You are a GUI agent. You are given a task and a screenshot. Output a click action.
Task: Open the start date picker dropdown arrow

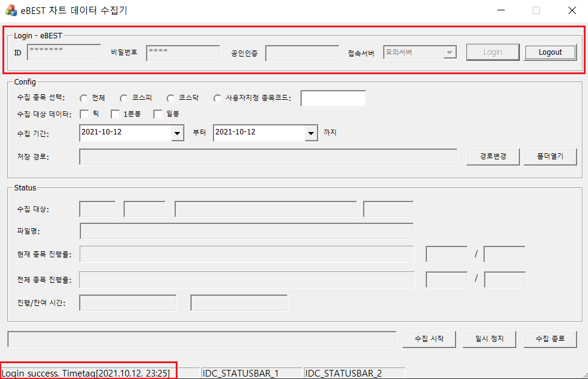coord(178,133)
